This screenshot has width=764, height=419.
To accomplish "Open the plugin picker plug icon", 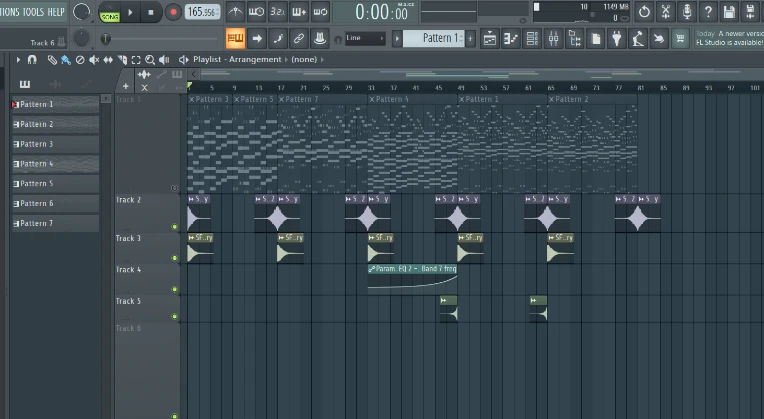I will (617, 39).
